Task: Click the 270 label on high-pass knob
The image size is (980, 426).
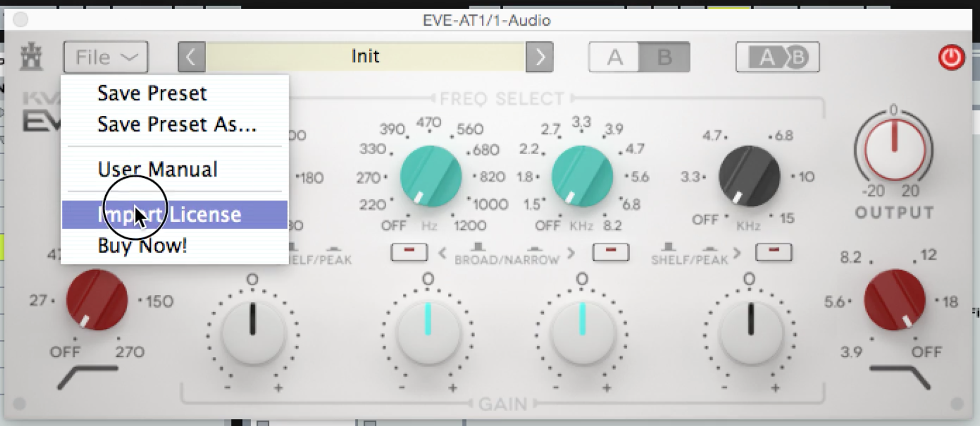Action: [130, 352]
